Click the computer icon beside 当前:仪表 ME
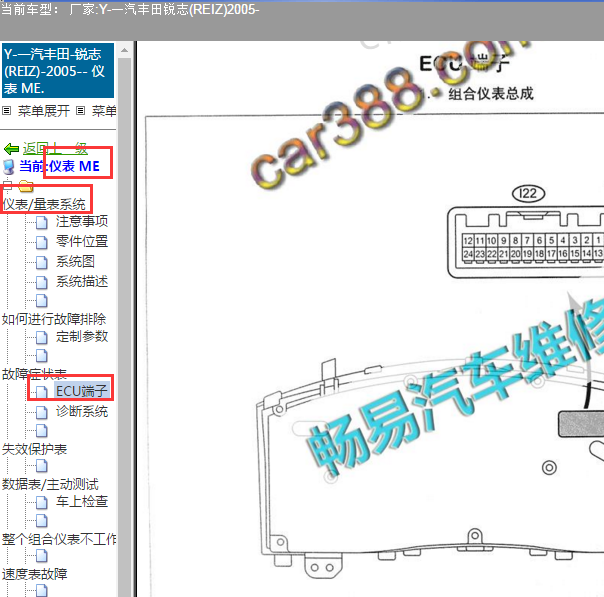 8,167
